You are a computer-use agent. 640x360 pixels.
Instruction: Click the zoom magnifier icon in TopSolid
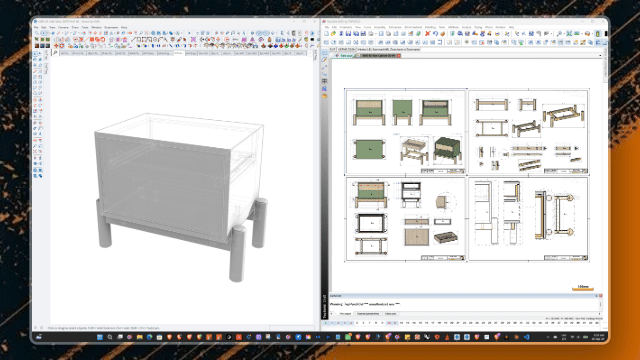click(559, 33)
